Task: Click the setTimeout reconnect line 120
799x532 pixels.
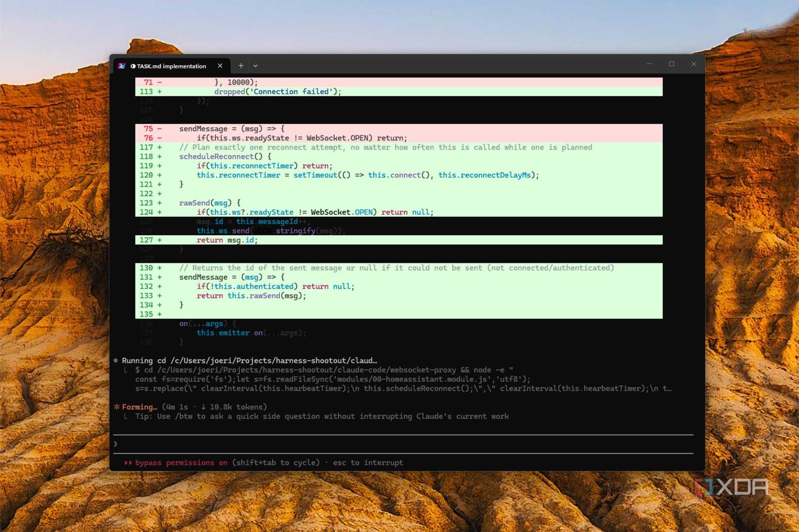Action: point(399,175)
